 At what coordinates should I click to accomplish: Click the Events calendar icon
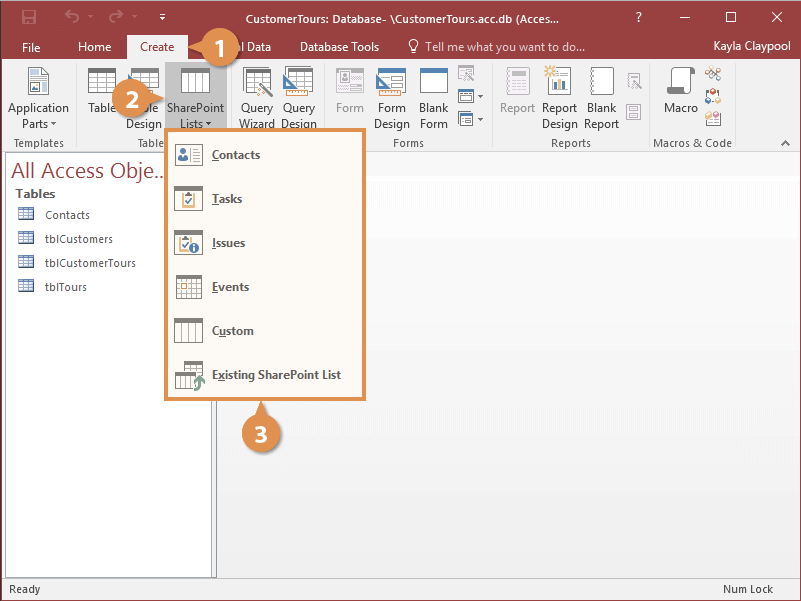click(x=189, y=287)
